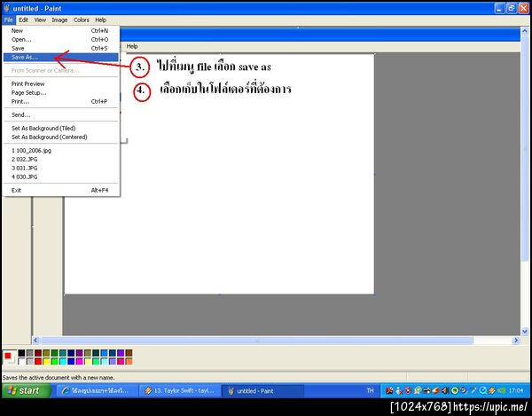The height and width of the screenshot is (416, 532).
Task: Pick the bright red swatch in bottom row
Action: click(x=38, y=361)
